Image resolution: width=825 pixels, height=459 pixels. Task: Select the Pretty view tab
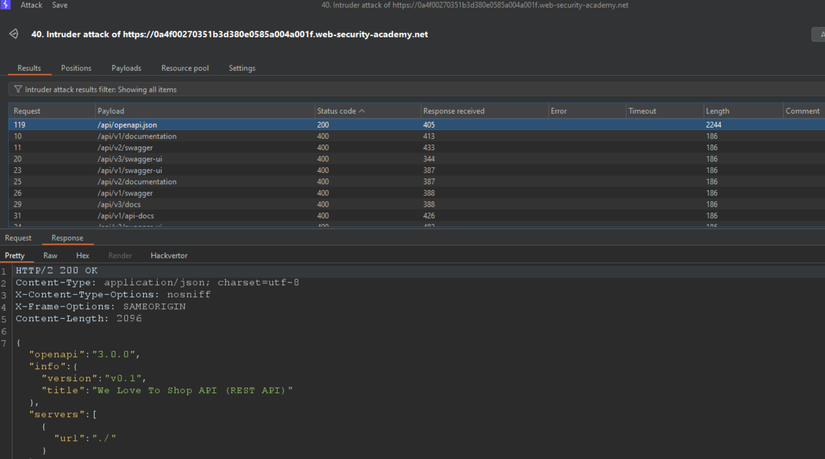[15, 256]
